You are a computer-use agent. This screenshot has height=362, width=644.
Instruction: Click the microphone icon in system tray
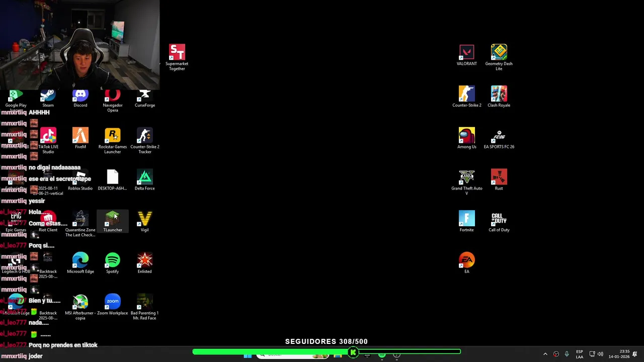coord(567,354)
